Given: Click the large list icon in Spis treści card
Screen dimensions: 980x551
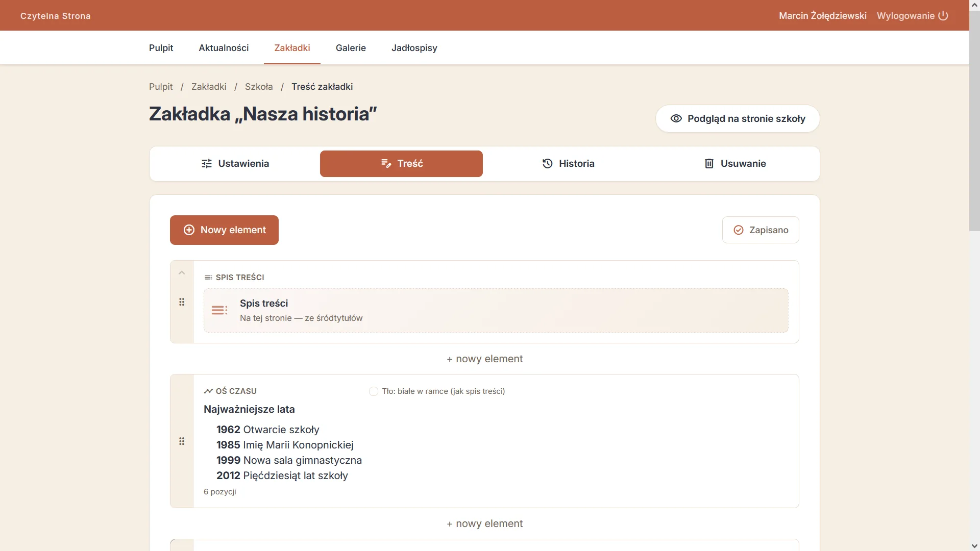Looking at the screenshot, I should point(219,310).
